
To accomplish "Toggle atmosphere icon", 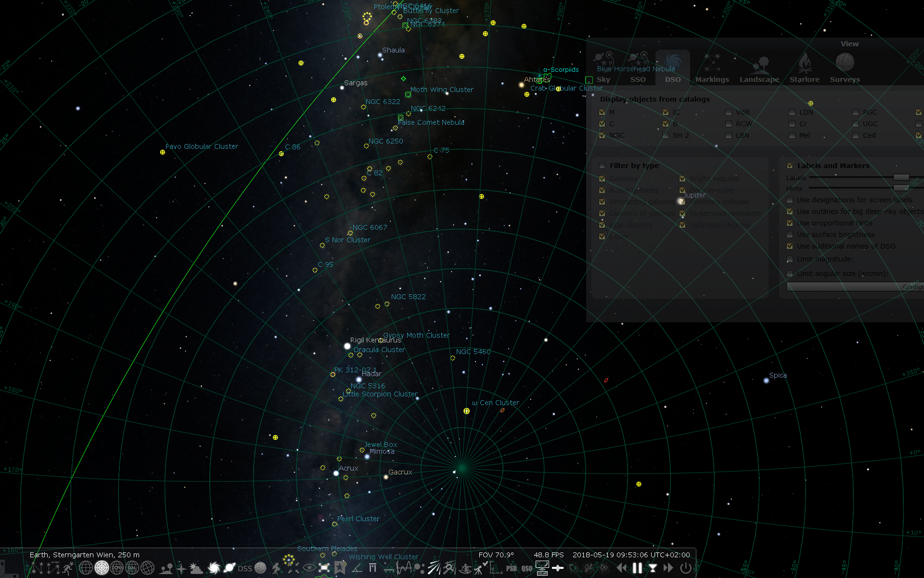I will [x=196, y=568].
